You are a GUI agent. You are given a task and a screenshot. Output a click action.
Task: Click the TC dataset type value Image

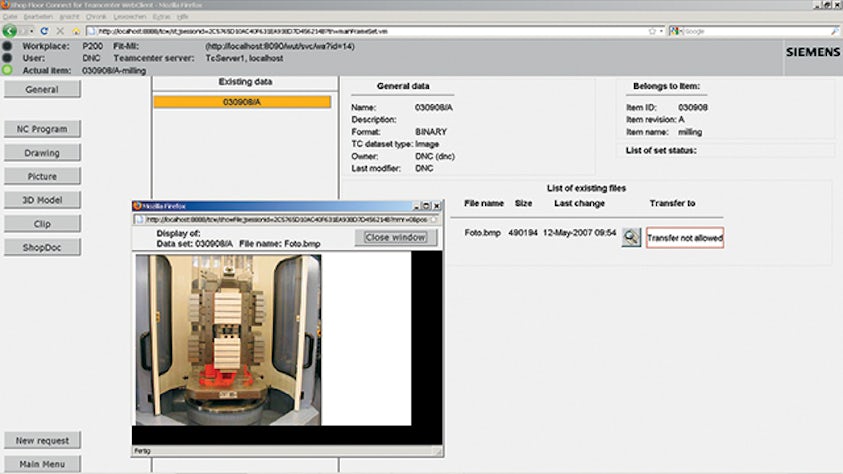(427, 144)
